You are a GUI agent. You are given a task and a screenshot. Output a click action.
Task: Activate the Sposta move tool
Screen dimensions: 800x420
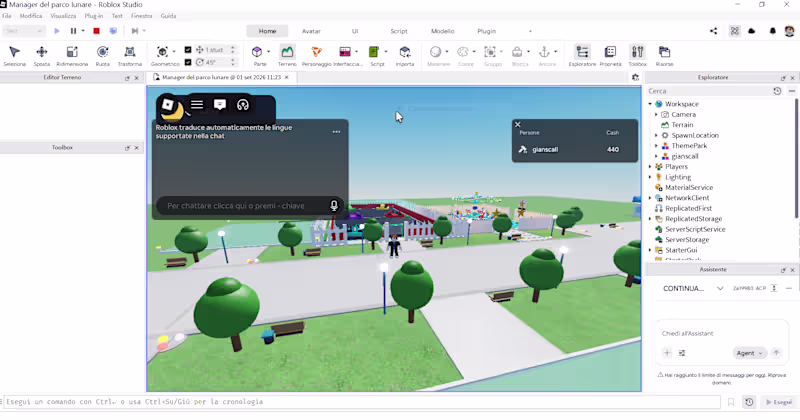(42, 56)
